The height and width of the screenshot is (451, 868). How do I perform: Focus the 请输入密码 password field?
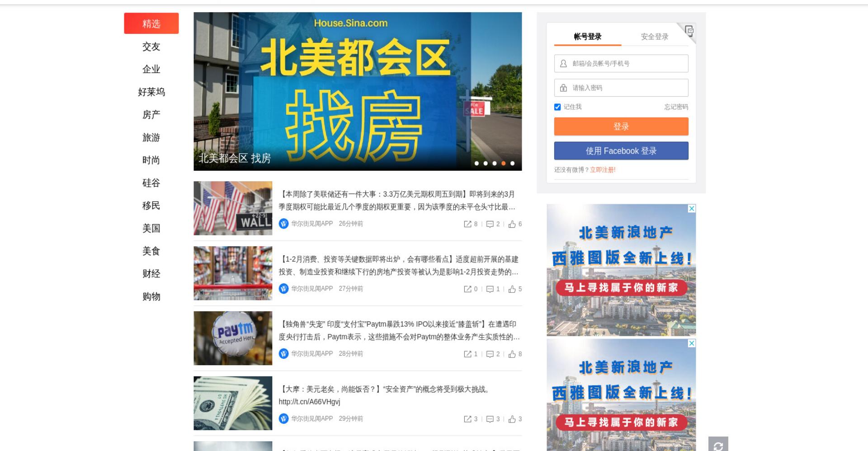point(621,88)
